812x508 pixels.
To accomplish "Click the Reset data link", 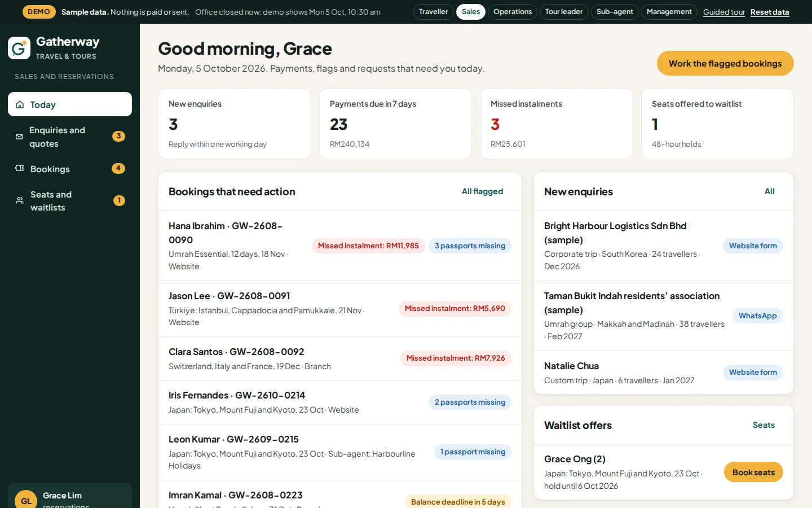I will (770, 12).
